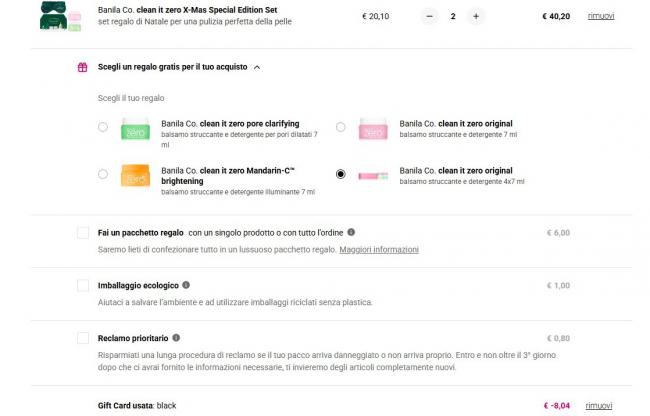
Task: Remove the used black Gift Card
Action: 600,405
